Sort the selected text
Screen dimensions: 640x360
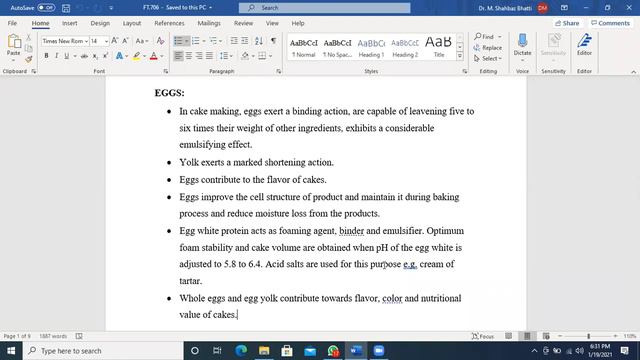point(259,41)
